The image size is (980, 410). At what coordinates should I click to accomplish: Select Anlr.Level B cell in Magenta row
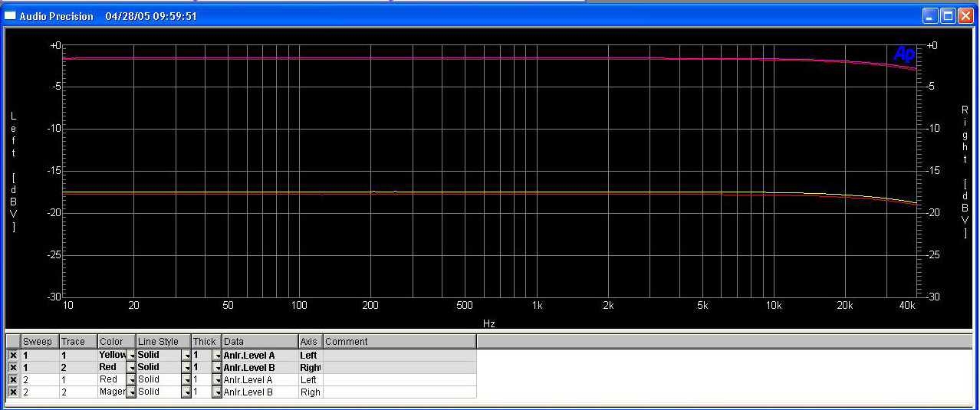point(259,392)
